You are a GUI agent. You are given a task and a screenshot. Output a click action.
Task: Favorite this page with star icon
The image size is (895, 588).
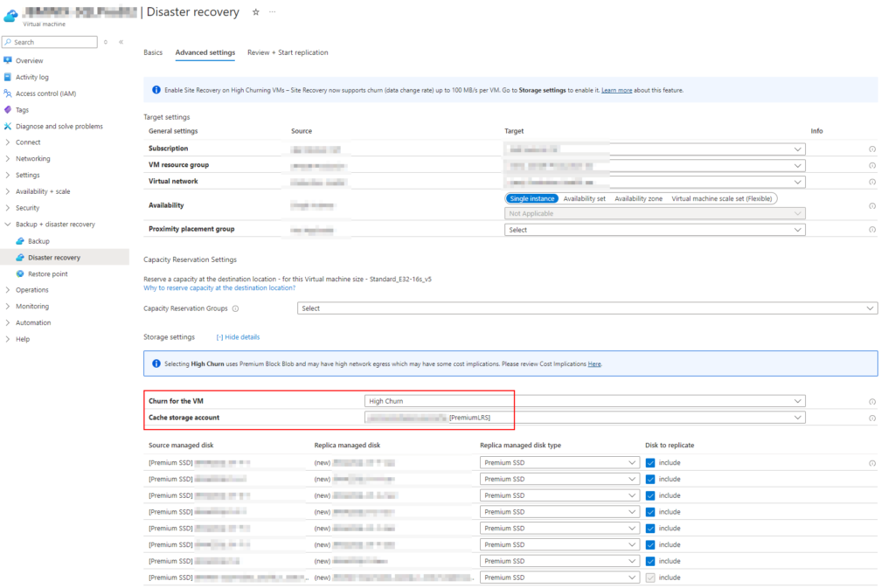[x=255, y=12]
